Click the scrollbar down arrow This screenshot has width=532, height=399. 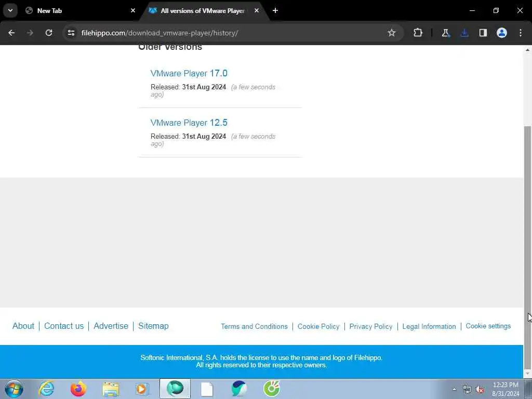tap(528, 374)
